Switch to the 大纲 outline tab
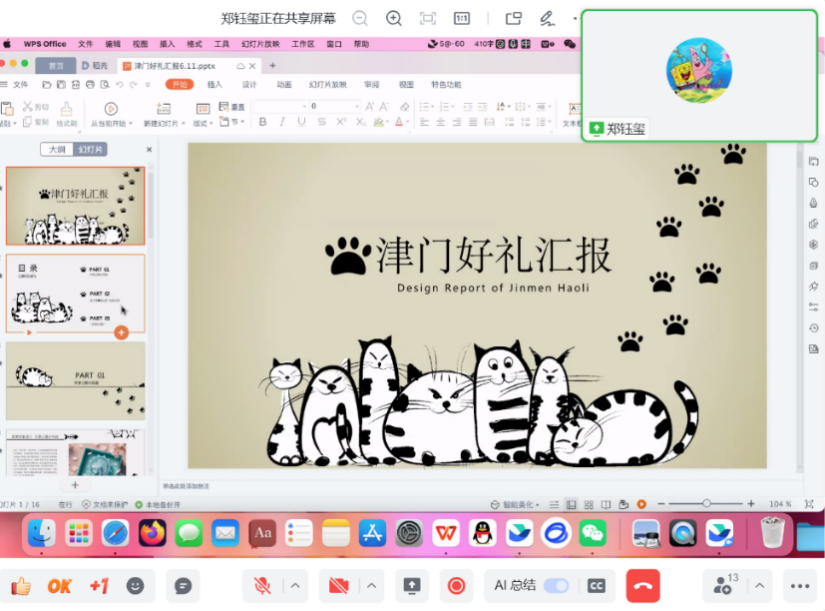This screenshot has width=825, height=611. [57, 149]
